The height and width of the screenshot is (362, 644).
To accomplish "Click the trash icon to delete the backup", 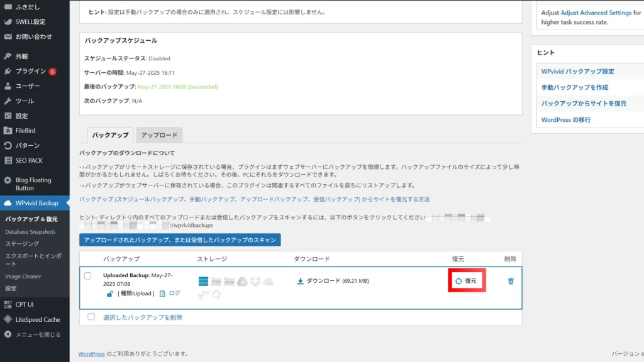I will coord(511,281).
